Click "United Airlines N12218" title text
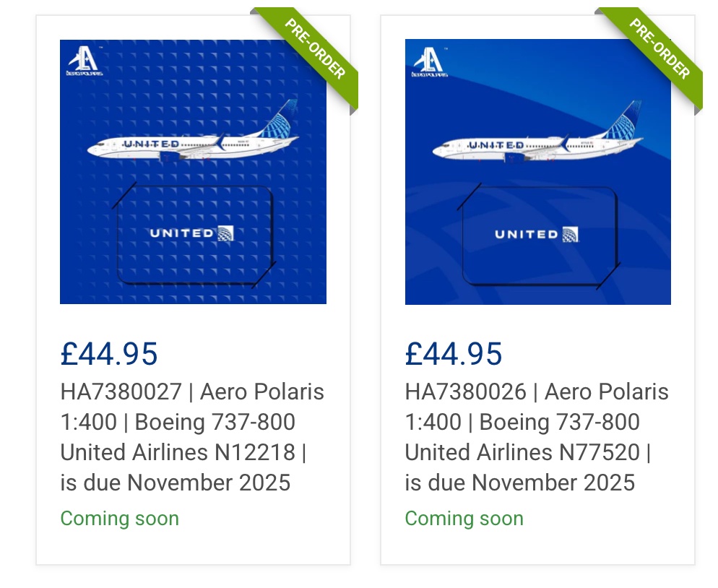The height and width of the screenshot is (588, 718). (178, 453)
